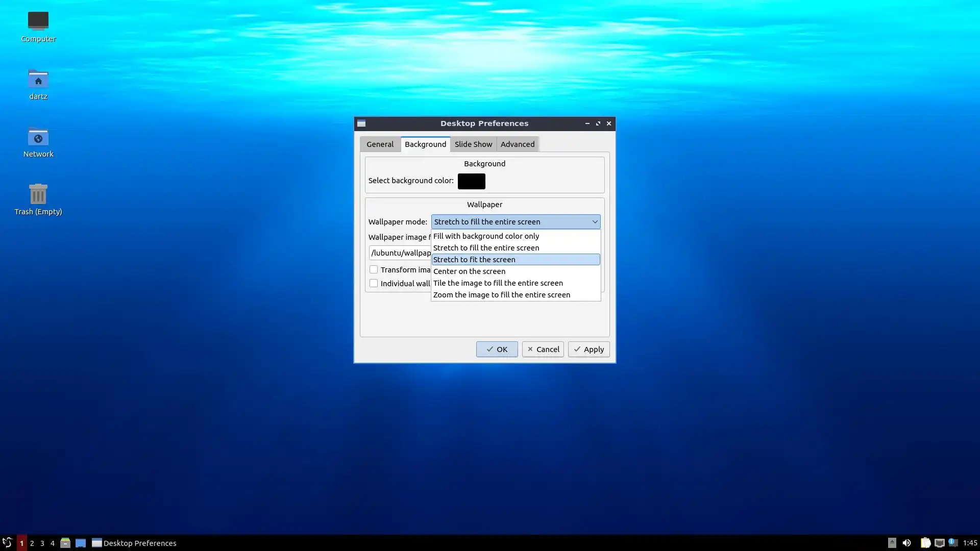This screenshot has width=980, height=551.
Task: Open the Lubuntu start menu bird icon
Action: pyautogui.click(x=7, y=543)
